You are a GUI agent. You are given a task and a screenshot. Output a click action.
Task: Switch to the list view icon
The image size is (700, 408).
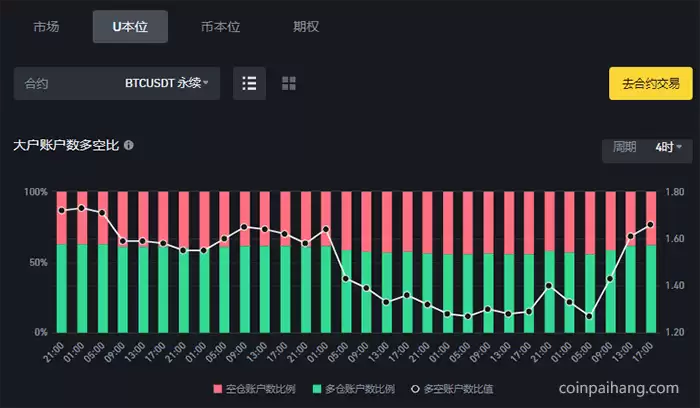[249, 83]
